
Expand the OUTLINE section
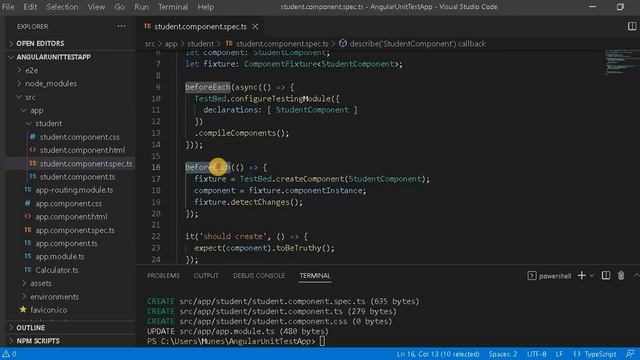pyautogui.click(x=31, y=328)
